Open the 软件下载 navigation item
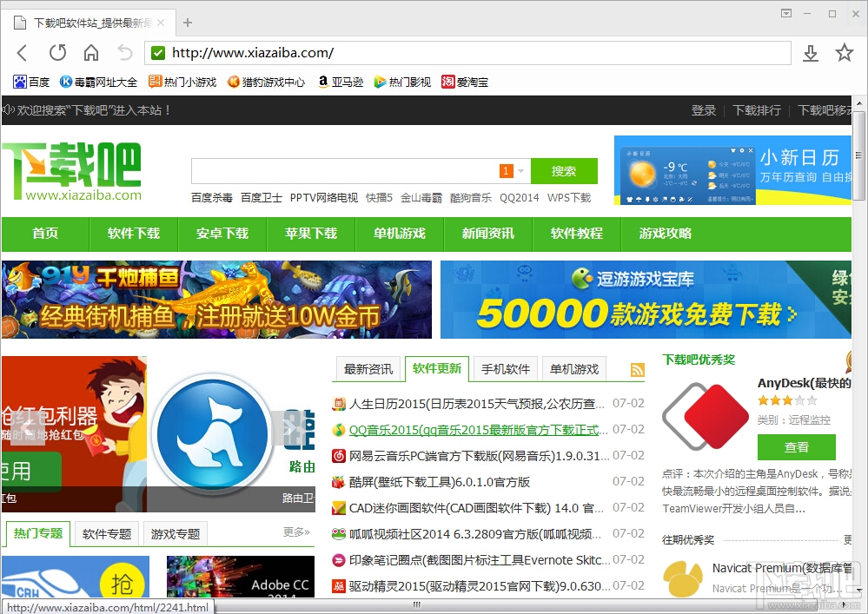The width and height of the screenshot is (868, 614). pos(134,234)
